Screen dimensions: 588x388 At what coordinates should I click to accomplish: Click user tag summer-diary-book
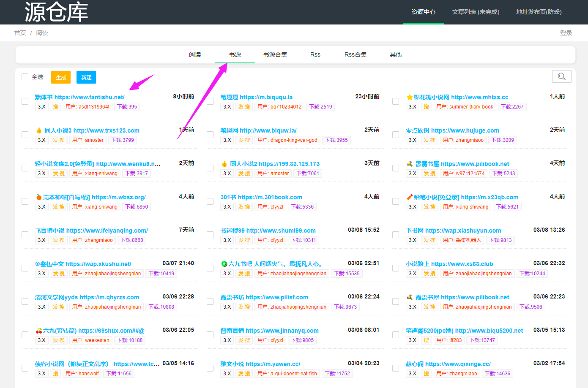(x=465, y=107)
